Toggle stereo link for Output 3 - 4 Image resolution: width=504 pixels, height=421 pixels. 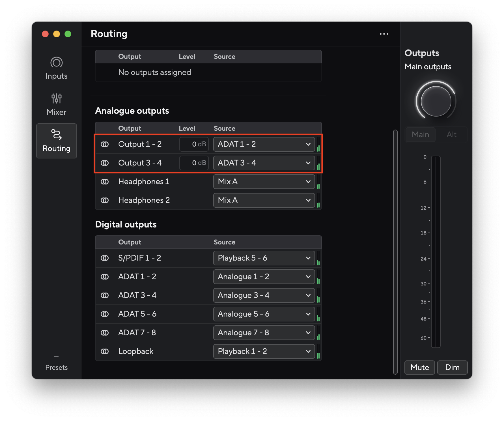pos(105,163)
